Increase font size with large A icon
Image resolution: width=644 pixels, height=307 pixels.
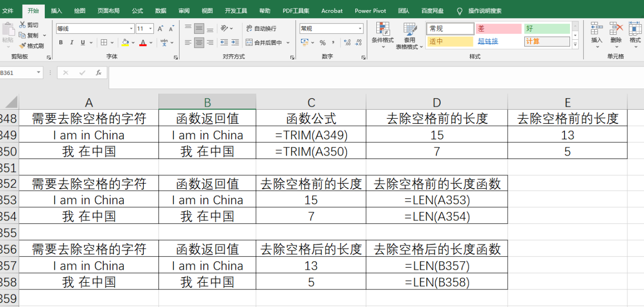[x=160, y=29]
